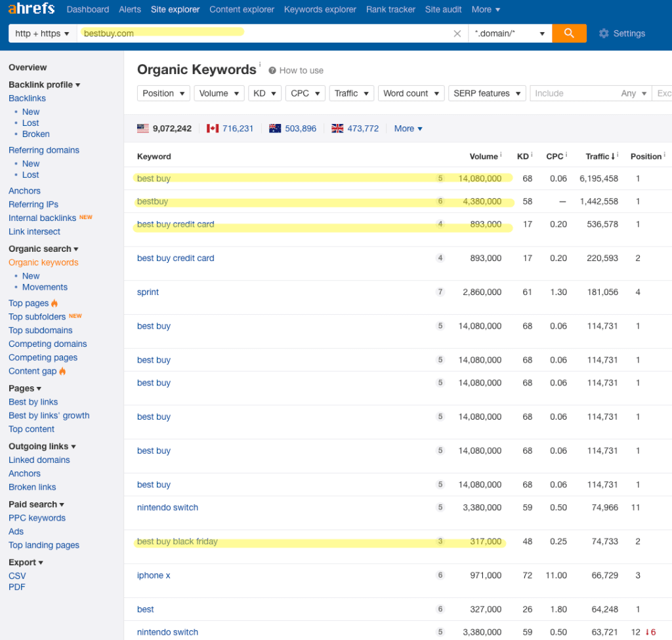Collapse the Export sidebar section
672x640 pixels.
pyautogui.click(x=26, y=562)
